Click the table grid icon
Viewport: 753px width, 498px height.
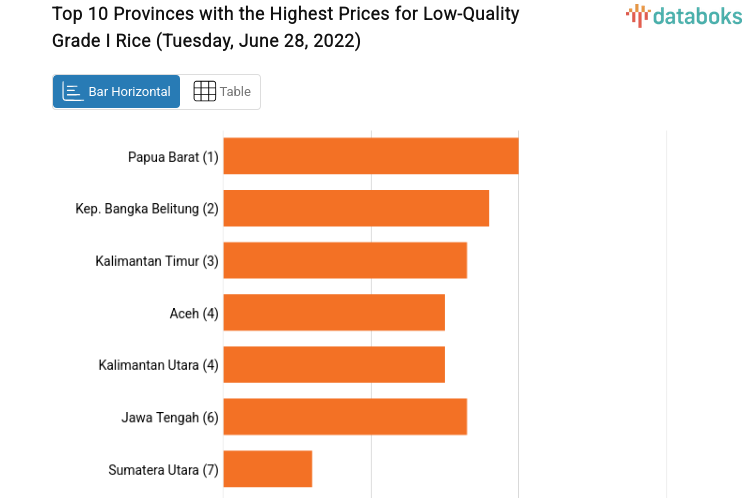point(204,91)
